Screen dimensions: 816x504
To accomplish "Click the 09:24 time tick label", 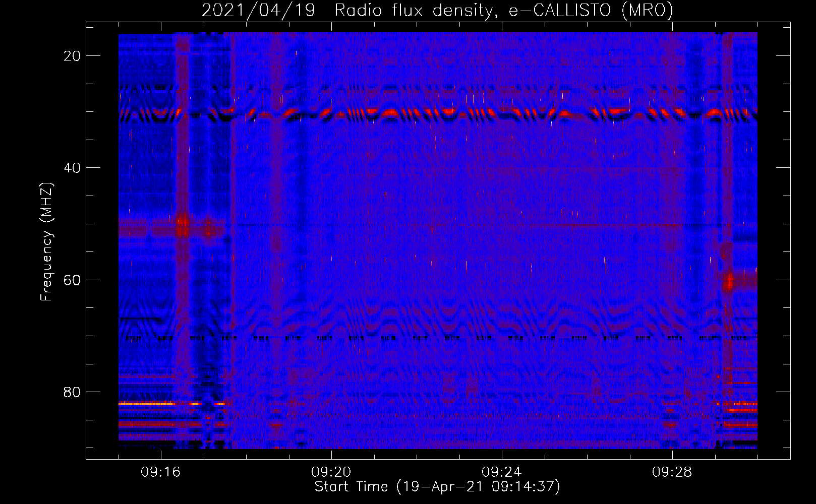I will pyautogui.click(x=502, y=472).
